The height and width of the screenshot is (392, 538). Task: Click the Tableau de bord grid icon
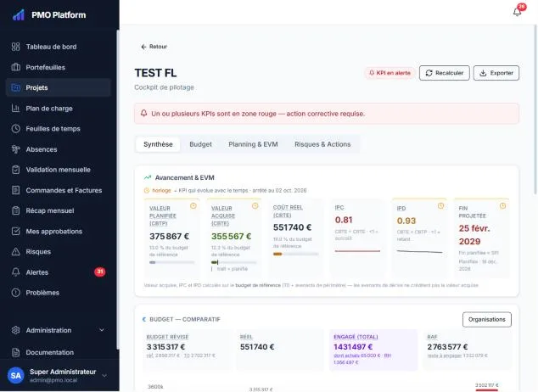(x=16, y=47)
